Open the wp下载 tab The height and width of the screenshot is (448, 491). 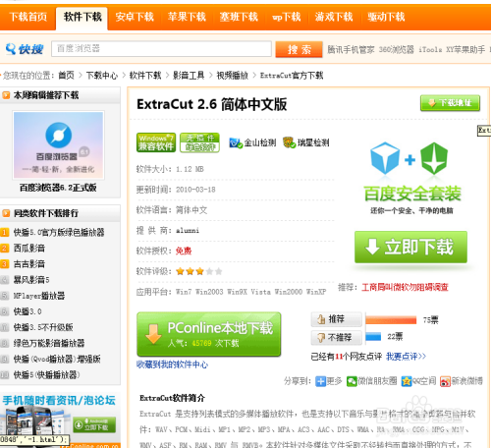287,17
